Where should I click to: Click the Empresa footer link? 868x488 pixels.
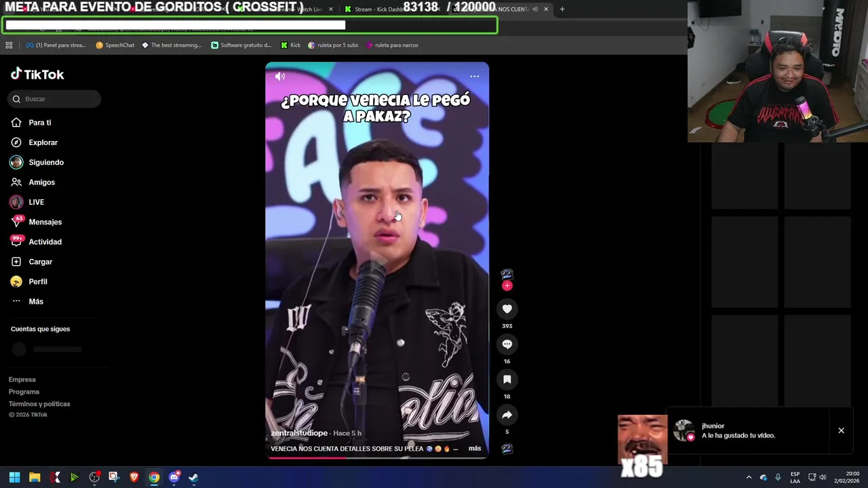(22, 380)
